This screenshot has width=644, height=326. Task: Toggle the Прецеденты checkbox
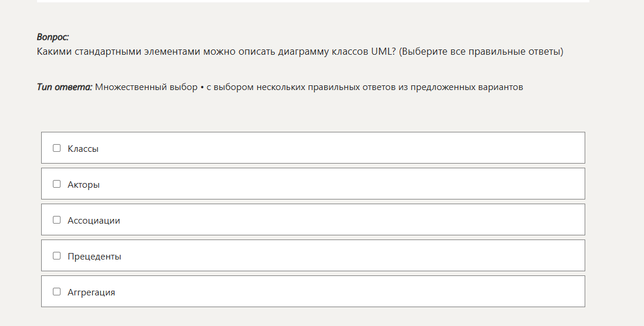(57, 256)
